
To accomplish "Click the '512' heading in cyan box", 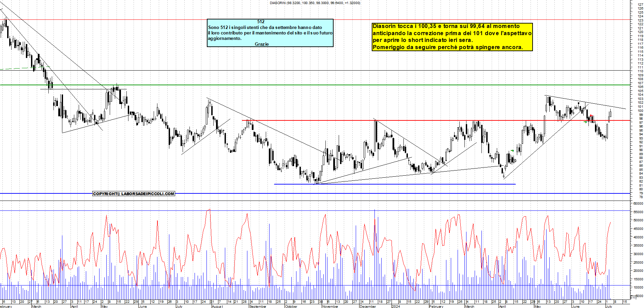I will click(x=261, y=21).
